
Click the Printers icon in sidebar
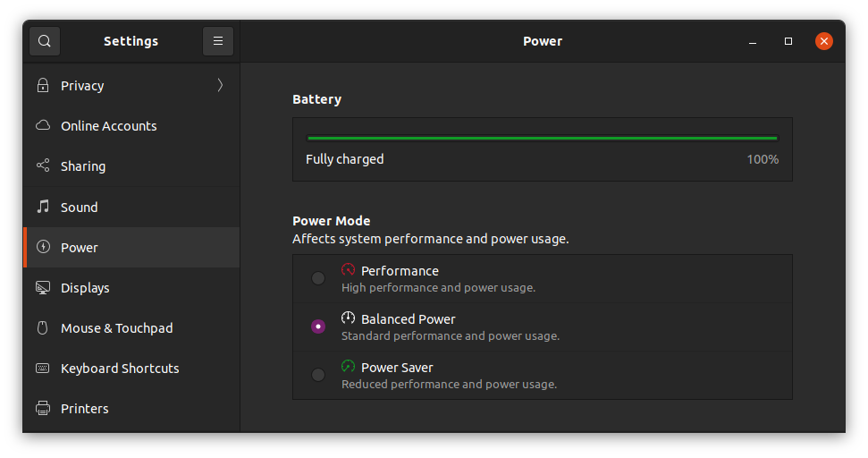42,409
